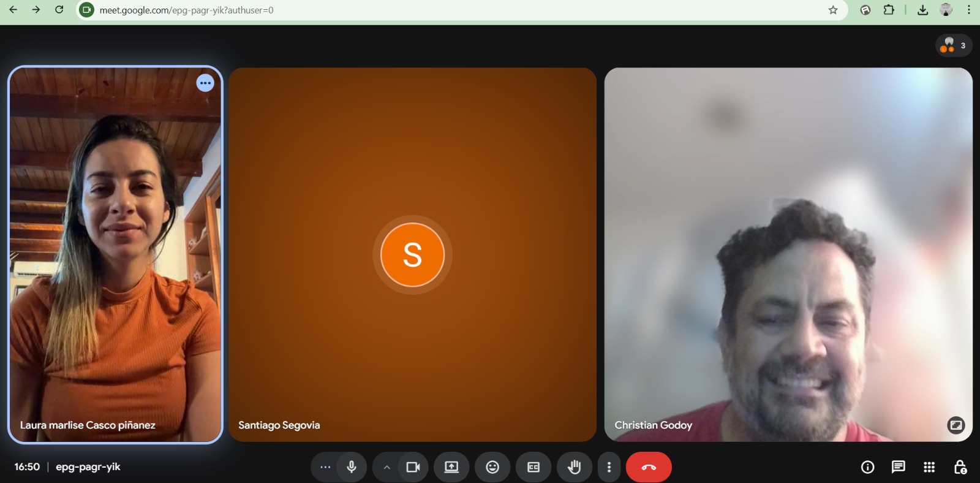
Task: Toggle closed captions
Action: (x=533, y=467)
